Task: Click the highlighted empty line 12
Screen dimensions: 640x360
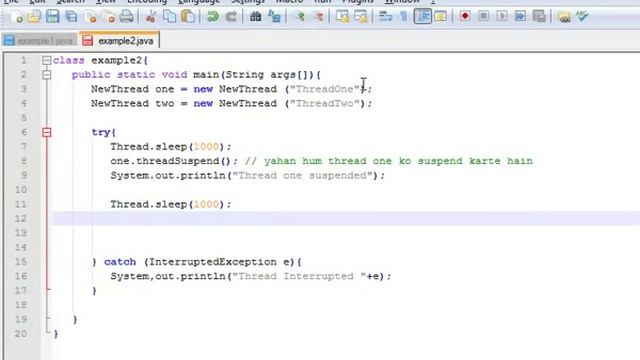Action: pyautogui.click(x=346, y=218)
